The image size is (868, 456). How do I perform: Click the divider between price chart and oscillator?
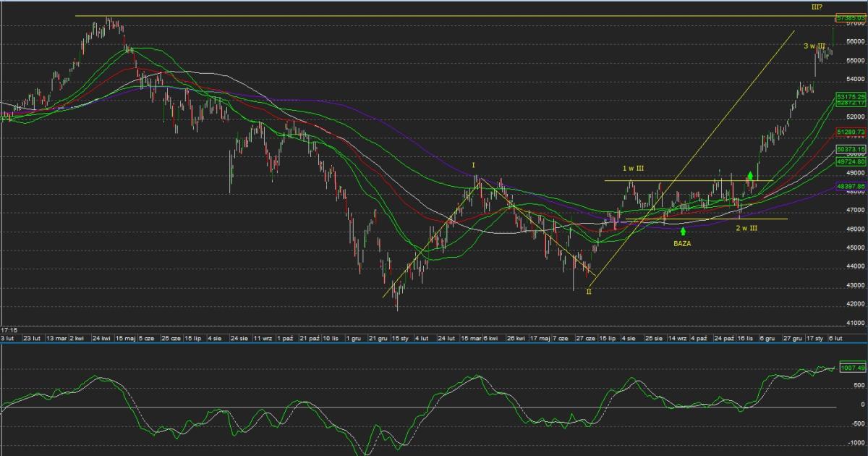[x=434, y=344]
